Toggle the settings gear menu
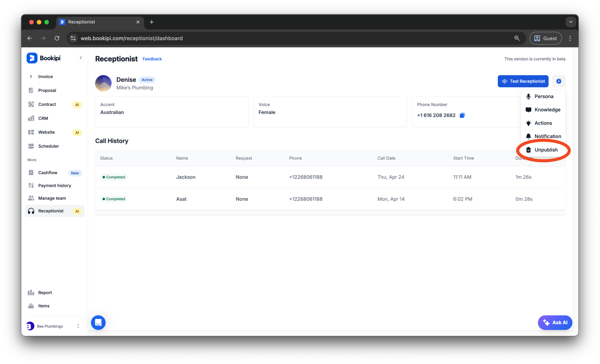 pos(559,81)
